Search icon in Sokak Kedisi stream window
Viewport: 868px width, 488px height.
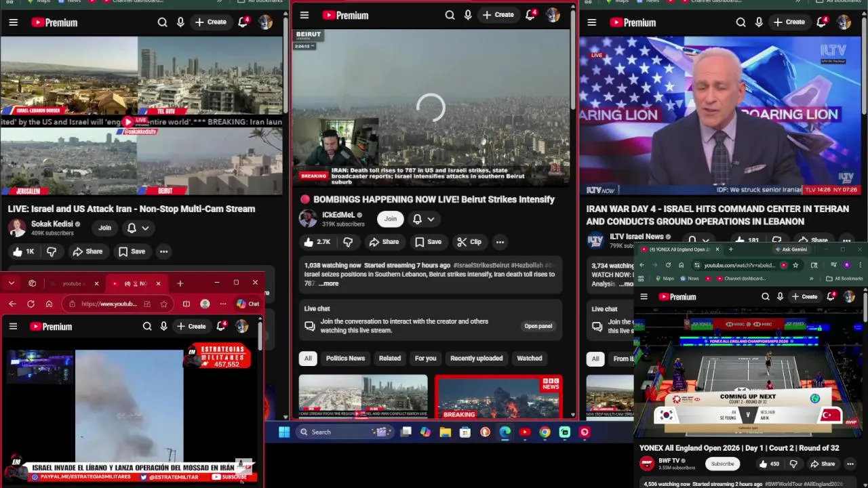coord(162,22)
